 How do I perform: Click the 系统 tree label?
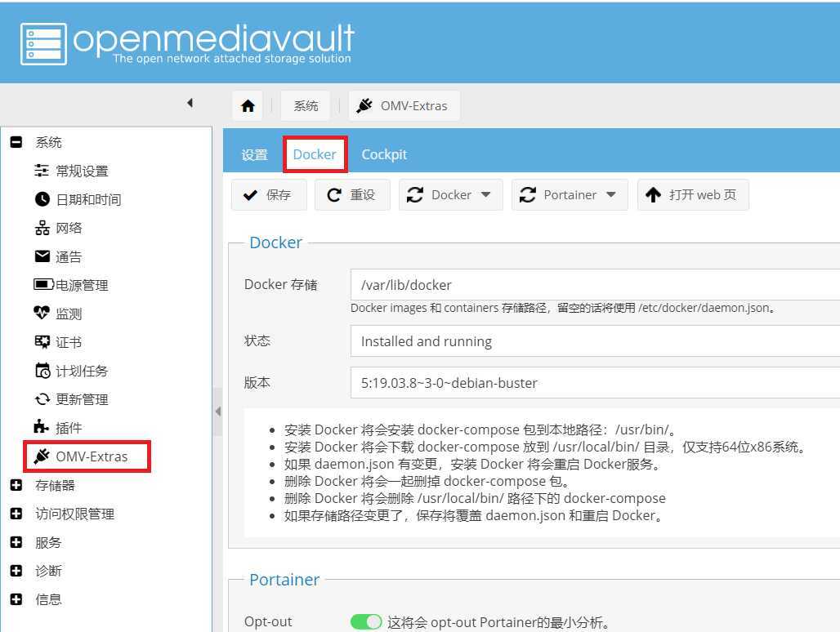click(x=48, y=142)
